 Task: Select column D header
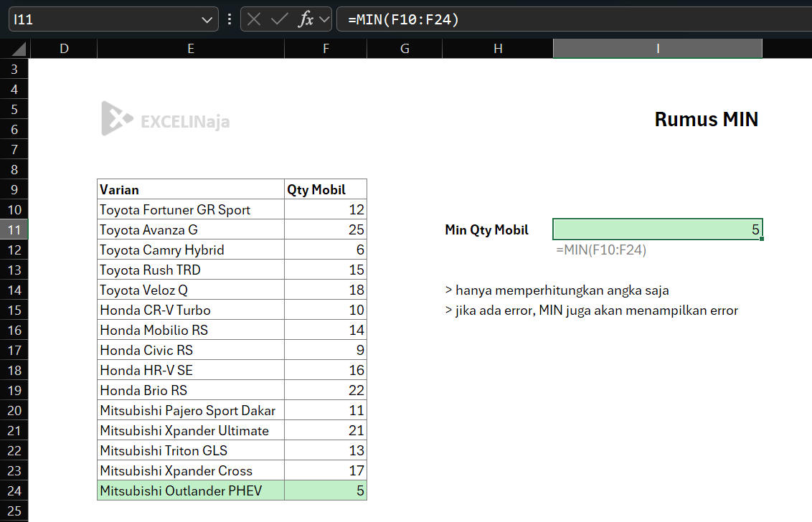65,49
